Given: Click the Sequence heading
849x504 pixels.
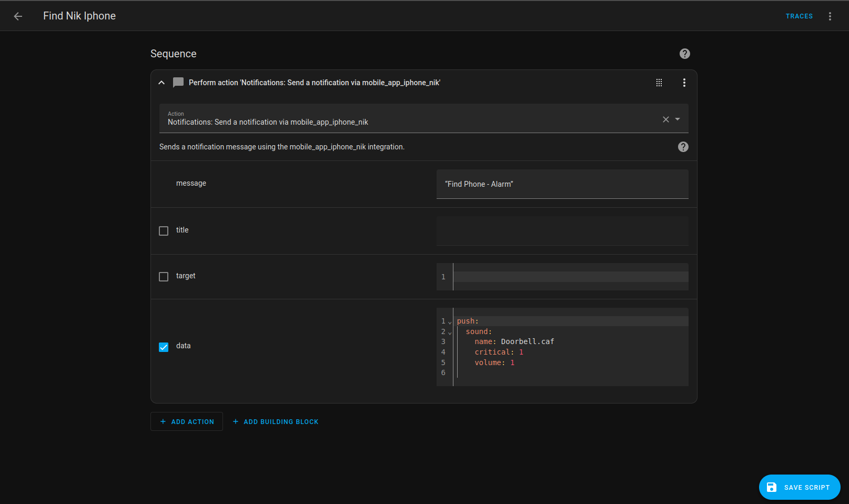Looking at the screenshot, I should (173, 54).
